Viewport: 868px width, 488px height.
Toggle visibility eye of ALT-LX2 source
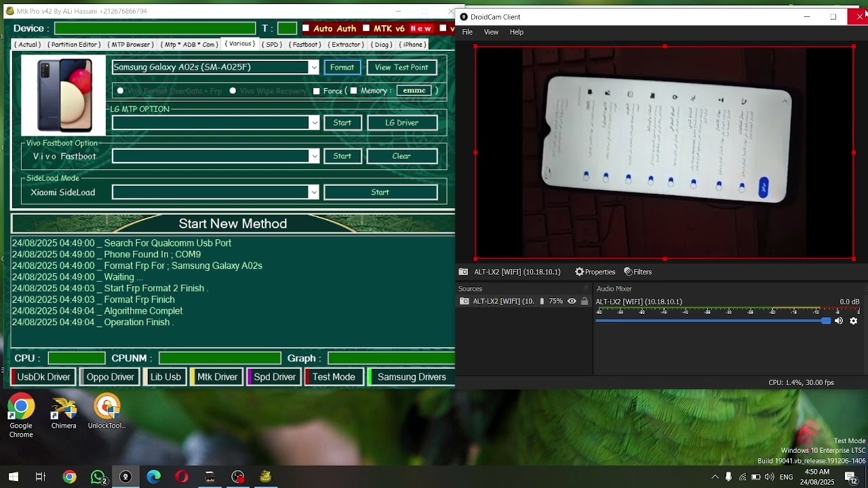pos(572,301)
